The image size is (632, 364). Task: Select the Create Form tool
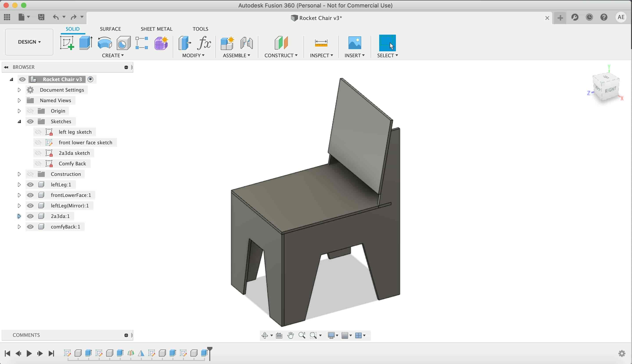pyautogui.click(x=161, y=43)
